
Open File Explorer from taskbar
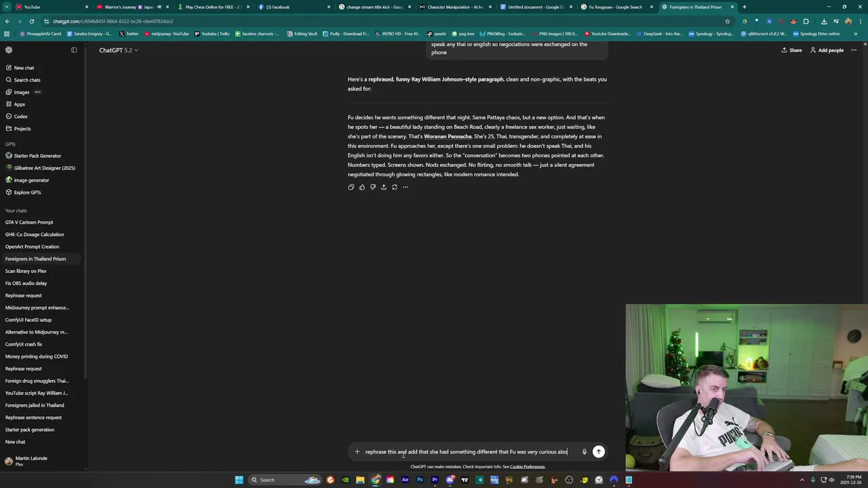click(360, 480)
